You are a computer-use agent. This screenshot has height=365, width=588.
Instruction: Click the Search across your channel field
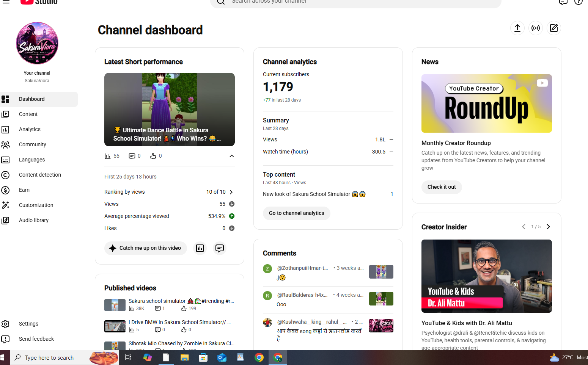click(x=356, y=2)
